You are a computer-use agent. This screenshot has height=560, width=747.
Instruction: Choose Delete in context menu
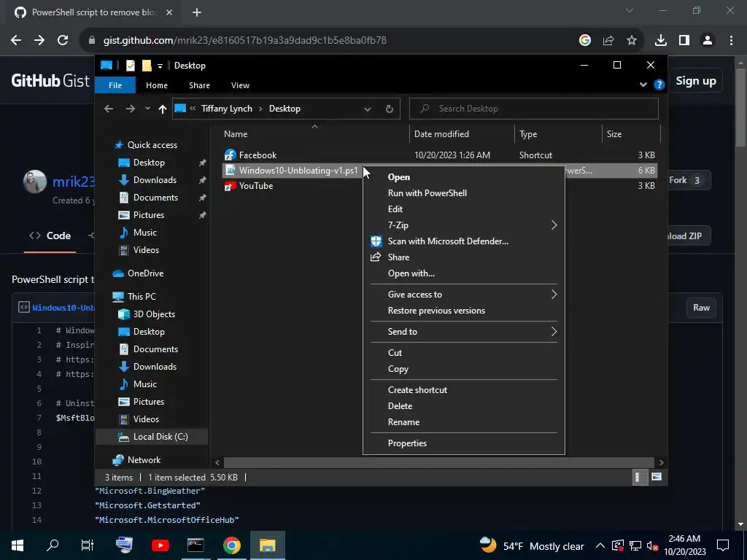click(400, 405)
